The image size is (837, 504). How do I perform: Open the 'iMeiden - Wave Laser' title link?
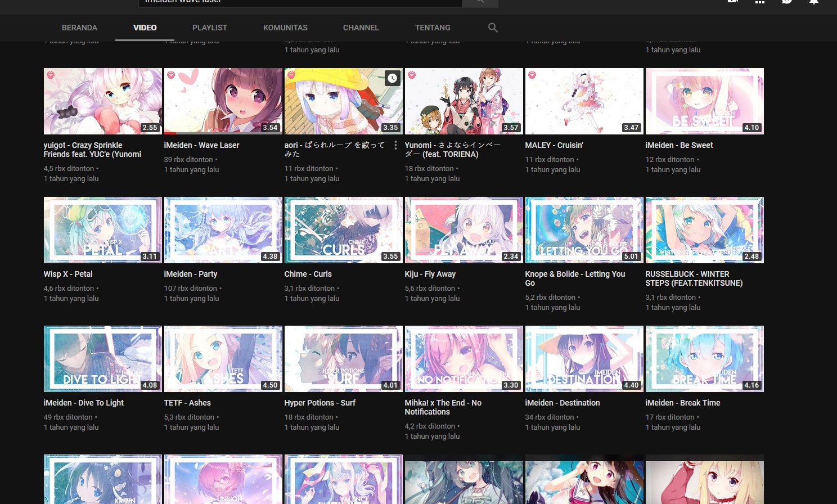(x=201, y=145)
